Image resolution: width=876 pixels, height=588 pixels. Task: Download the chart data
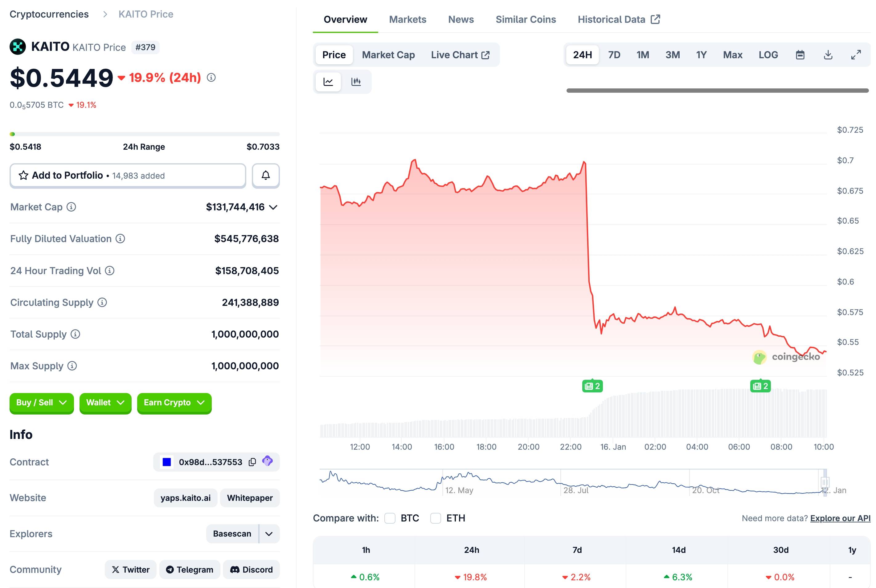[x=828, y=55]
